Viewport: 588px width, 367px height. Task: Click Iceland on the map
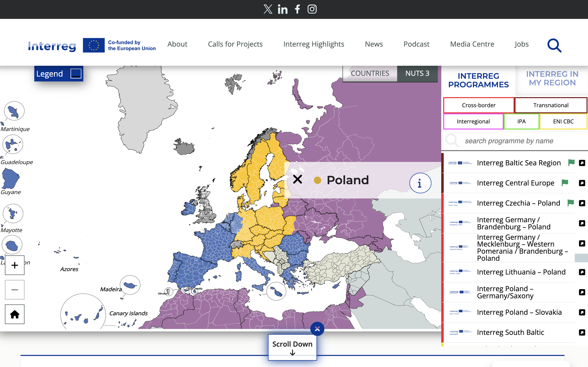pyautogui.click(x=184, y=147)
